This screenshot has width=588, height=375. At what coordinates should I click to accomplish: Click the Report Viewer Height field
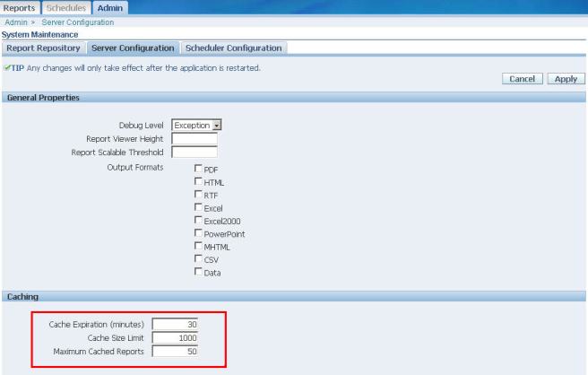pos(194,138)
